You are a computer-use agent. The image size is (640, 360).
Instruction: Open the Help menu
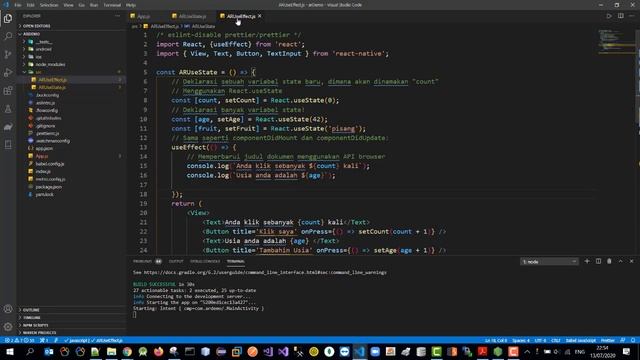tap(131, 5)
